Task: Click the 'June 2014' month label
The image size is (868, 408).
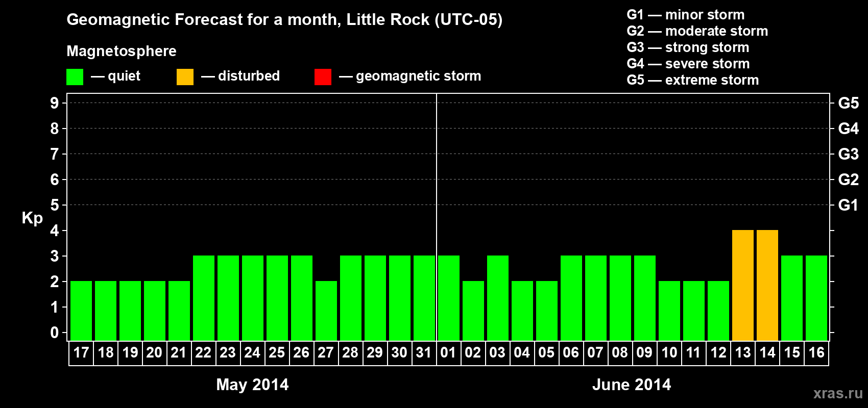Action: [x=632, y=385]
